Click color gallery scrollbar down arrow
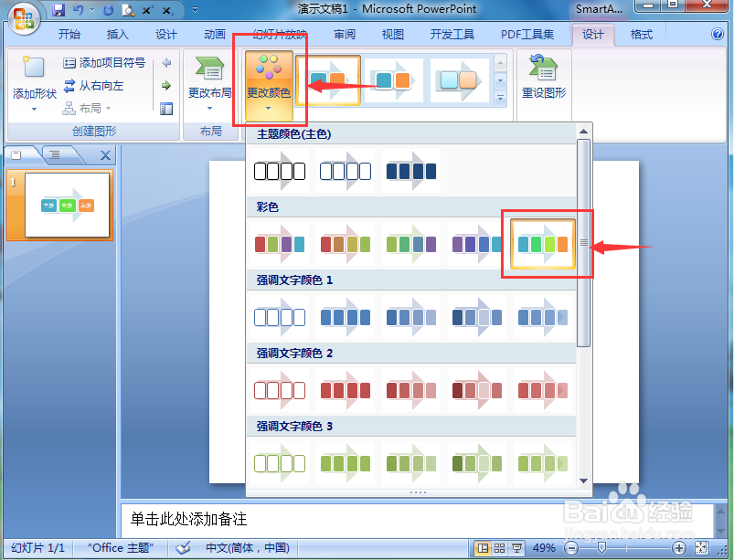 pyautogui.click(x=583, y=481)
